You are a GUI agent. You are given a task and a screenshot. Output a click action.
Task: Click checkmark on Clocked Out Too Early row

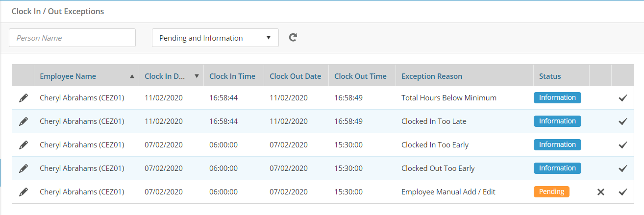[622, 168]
